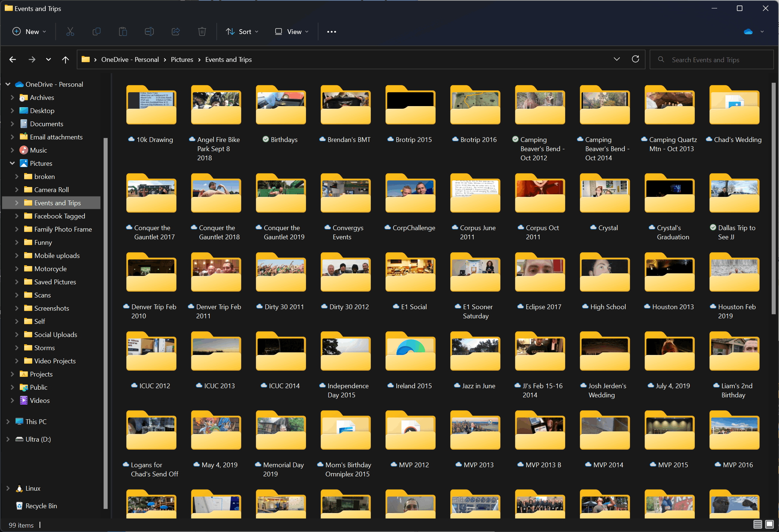Open the View menu

(x=292, y=32)
